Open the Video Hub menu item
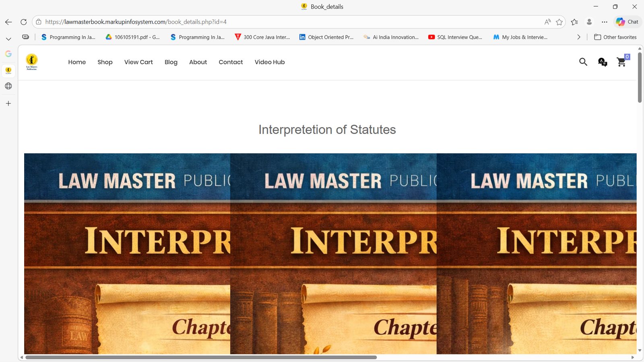Viewport: 644px width, 362px height. point(269,62)
